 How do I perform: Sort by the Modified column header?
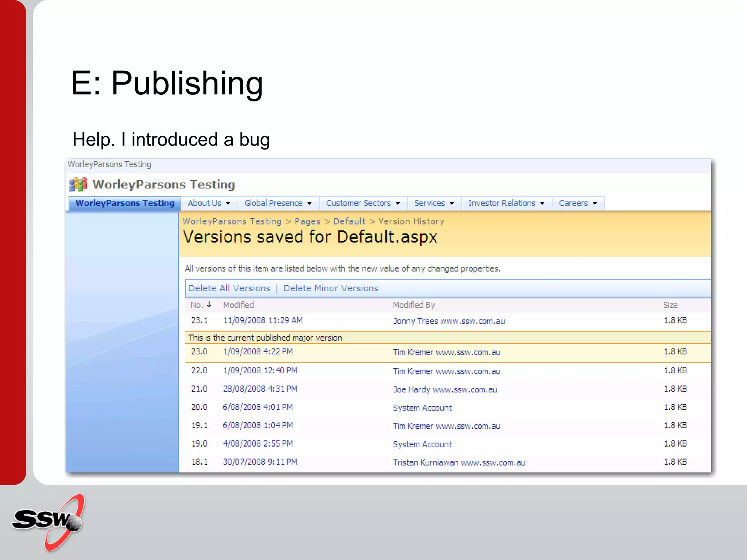[238, 305]
